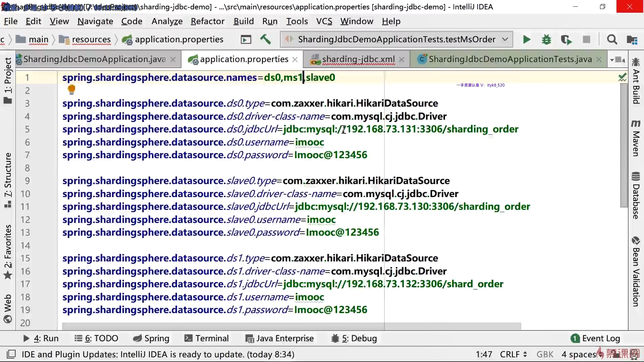This screenshot has height=362, width=644.
Task: Start the Debug bug icon
Action: click(546, 40)
